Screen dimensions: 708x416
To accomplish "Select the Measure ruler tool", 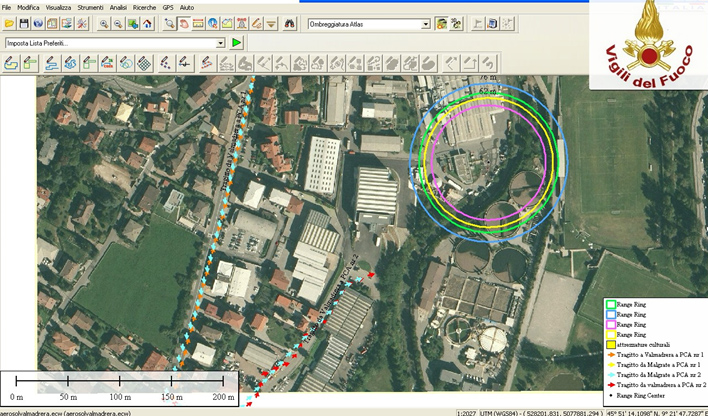I will [x=199, y=23].
